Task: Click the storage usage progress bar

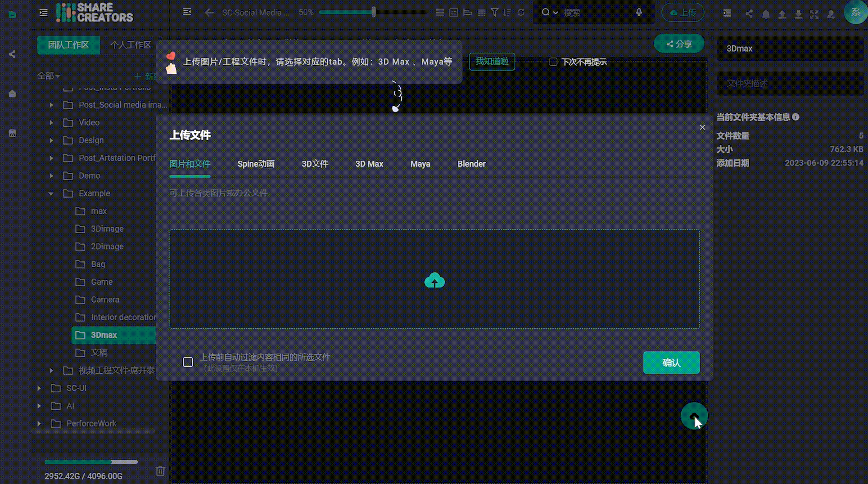Action: (91, 462)
